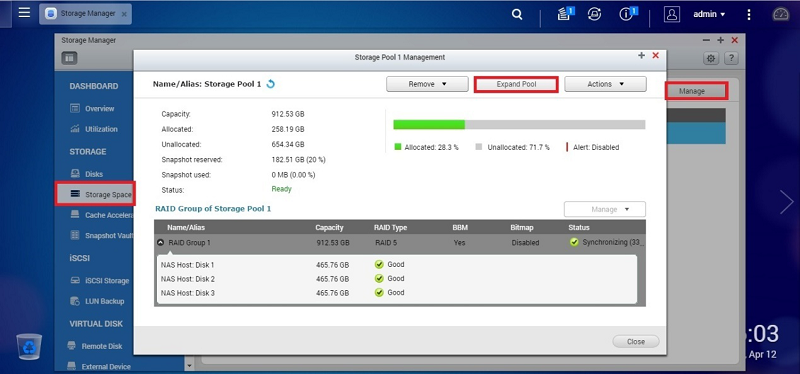Open Storage Manager help icon
The height and width of the screenshot is (374, 800).
point(732,58)
